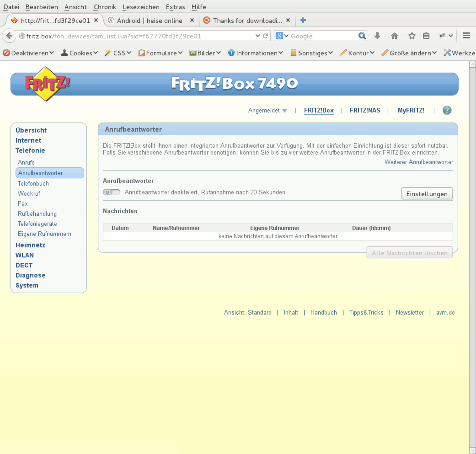Select Eigene Rufnummern in the sidebar
The width and height of the screenshot is (476, 454).
coord(45,234)
